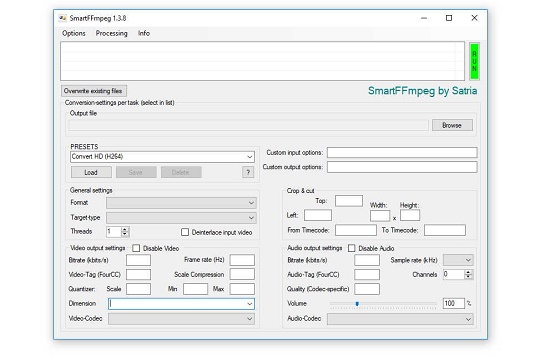Load the selected preset
The width and height of the screenshot is (550, 360).
click(x=91, y=172)
